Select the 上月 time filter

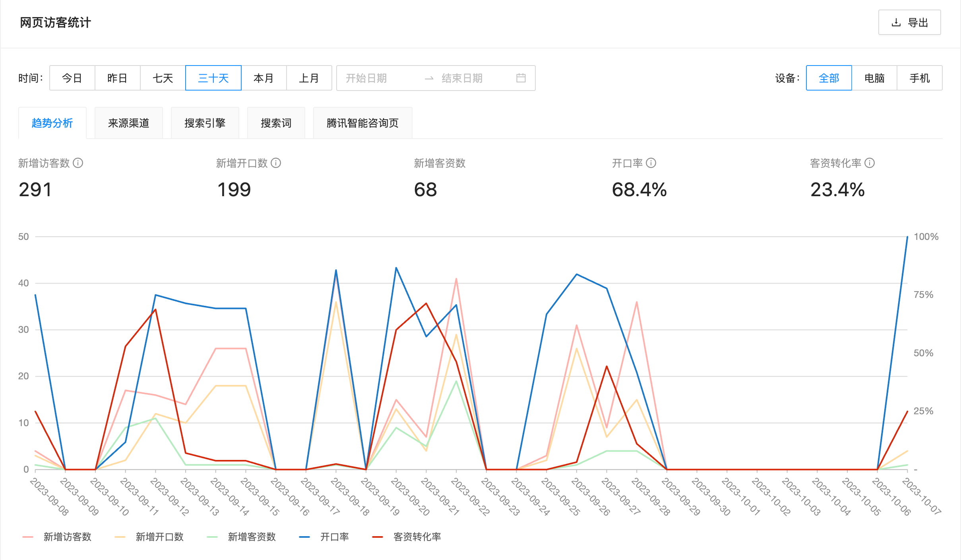click(x=309, y=78)
